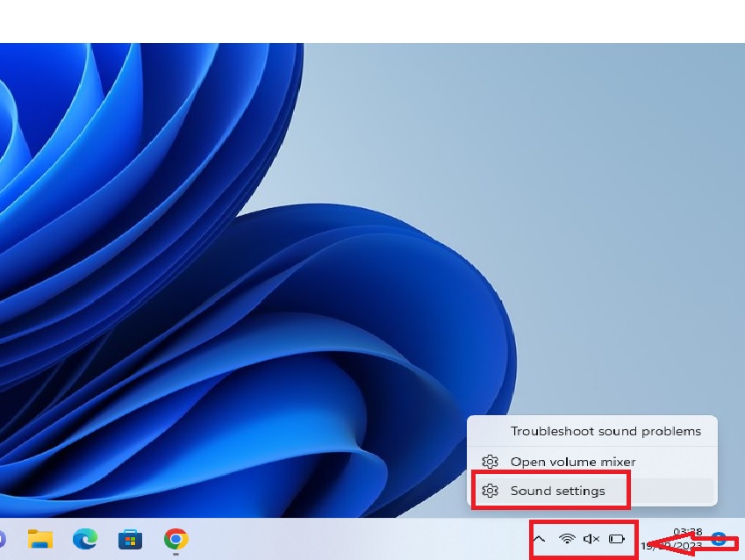
Task: Choose Troubleshoot sound problems
Action: coord(605,431)
